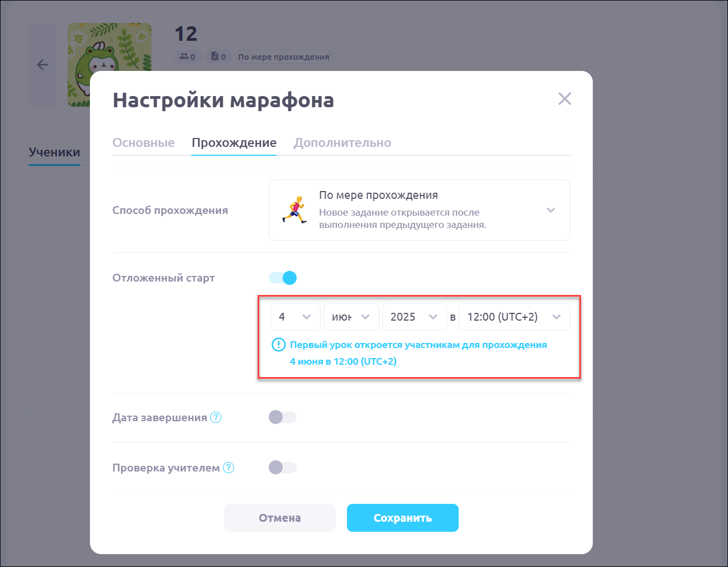Open the month dropdown showing июн
The height and width of the screenshot is (567, 728).
point(351,317)
